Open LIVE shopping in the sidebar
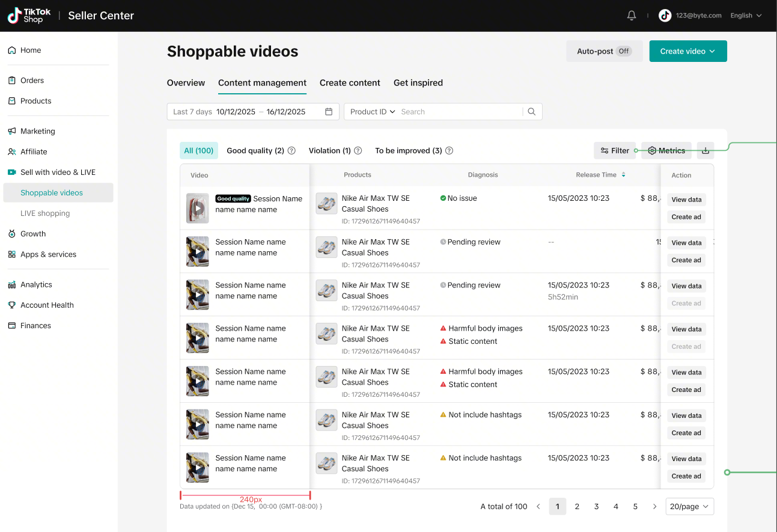 click(45, 213)
